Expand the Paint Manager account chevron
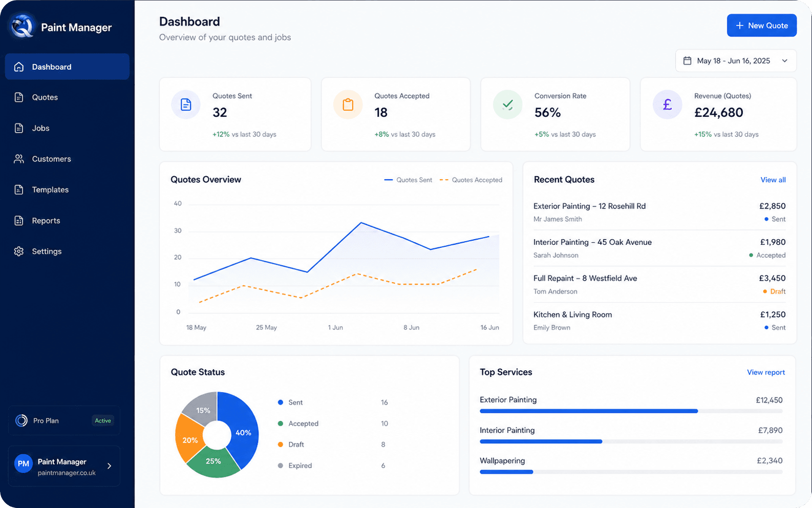 (x=109, y=466)
